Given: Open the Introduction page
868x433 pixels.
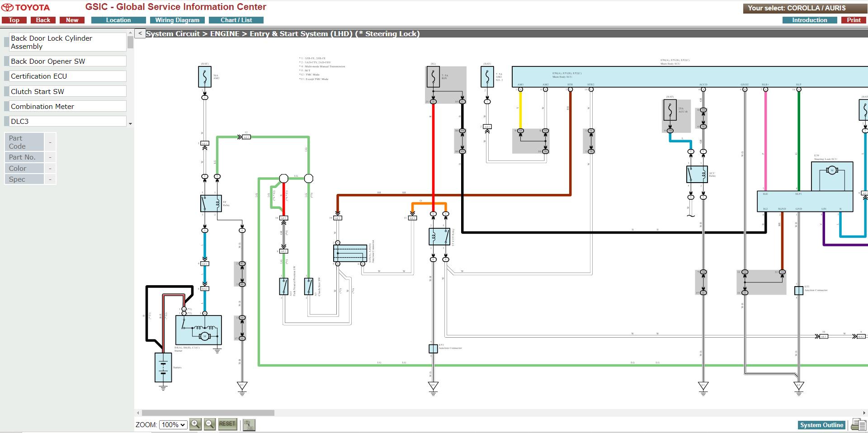Looking at the screenshot, I should [x=809, y=20].
